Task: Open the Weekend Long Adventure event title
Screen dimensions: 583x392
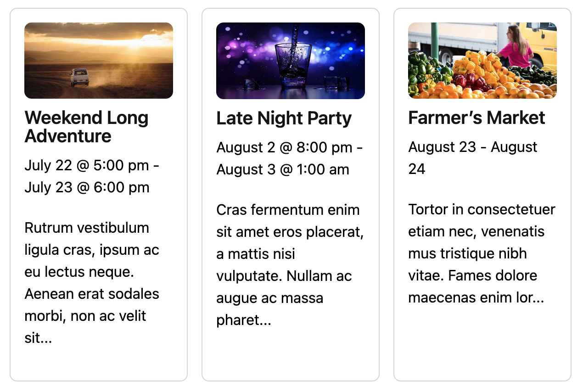Action: [x=86, y=127]
